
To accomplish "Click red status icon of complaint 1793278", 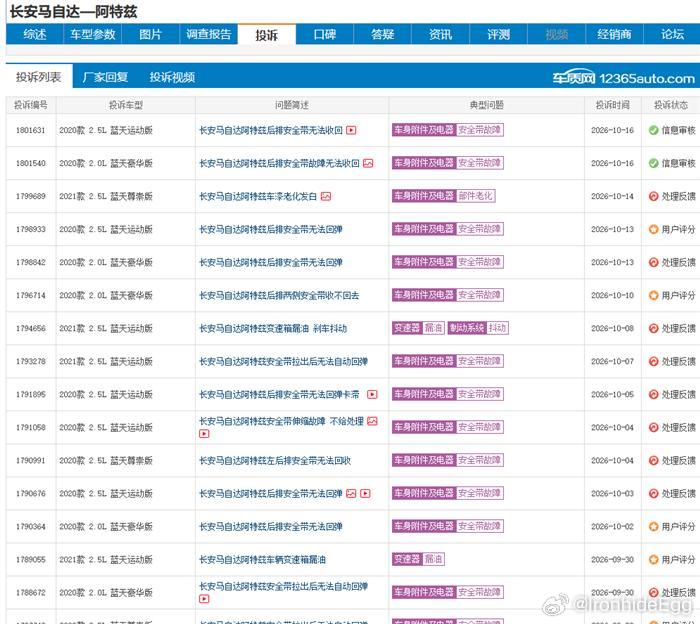I will click(x=654, y=362).
